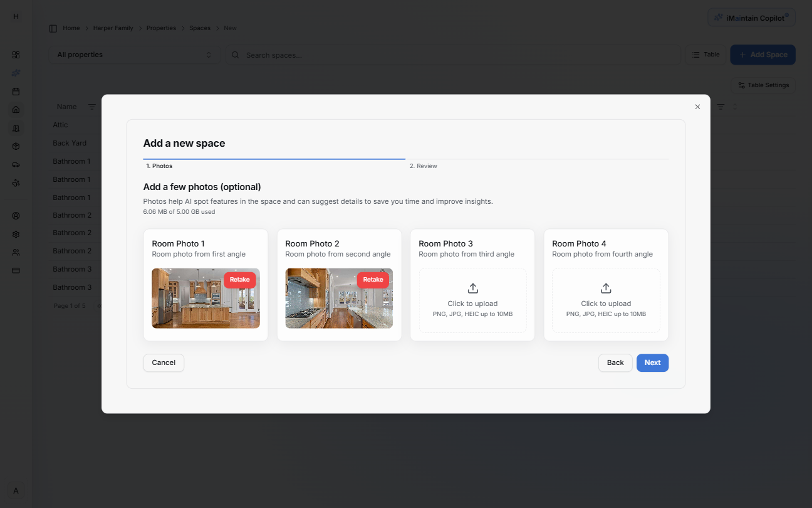This screenshot has height=508, width=812.
Task: Open the calendar icon in the sidebar
Action: click(x=16, y=91)
